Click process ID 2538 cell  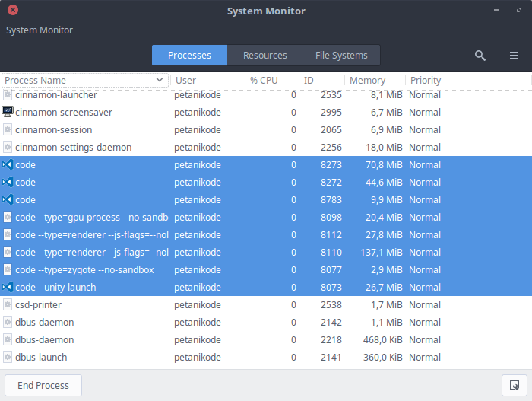[331, 305]
